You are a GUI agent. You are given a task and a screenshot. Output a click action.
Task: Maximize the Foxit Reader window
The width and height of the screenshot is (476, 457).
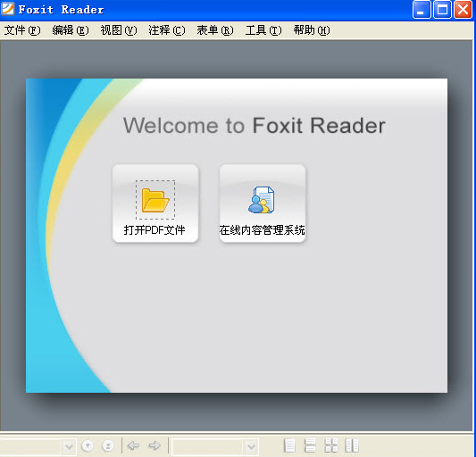[x=442, y=10]
